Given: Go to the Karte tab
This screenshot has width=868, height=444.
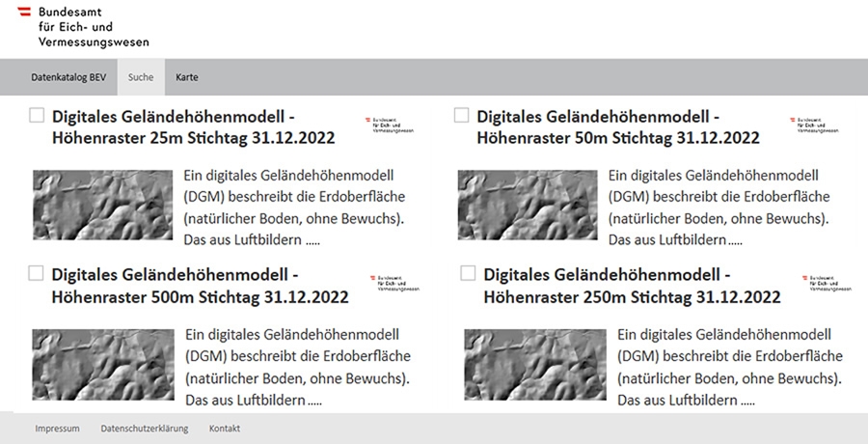Looking at the screenshot, I should click(187, 77).
